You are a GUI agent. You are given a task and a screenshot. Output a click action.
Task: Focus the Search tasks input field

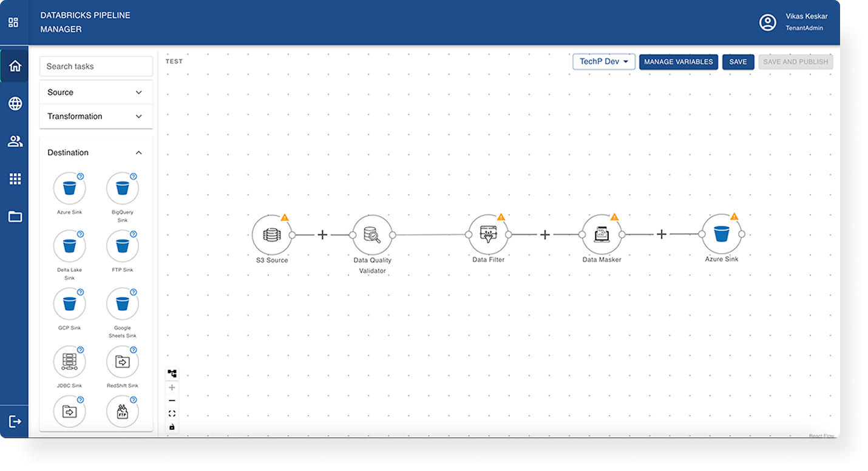click(x=96, y=66)
